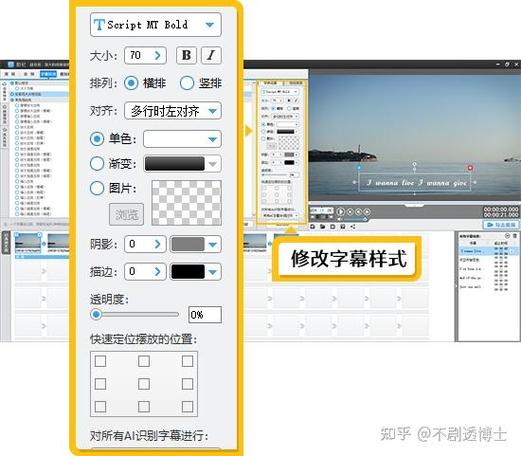
Task: Toggle Italic (I) text formatting
Action: point(211,55)
